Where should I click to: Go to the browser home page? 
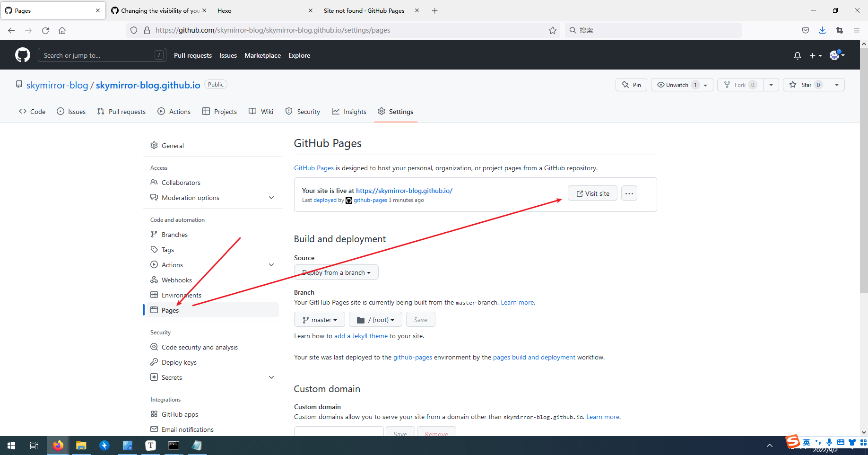point(62,30)
